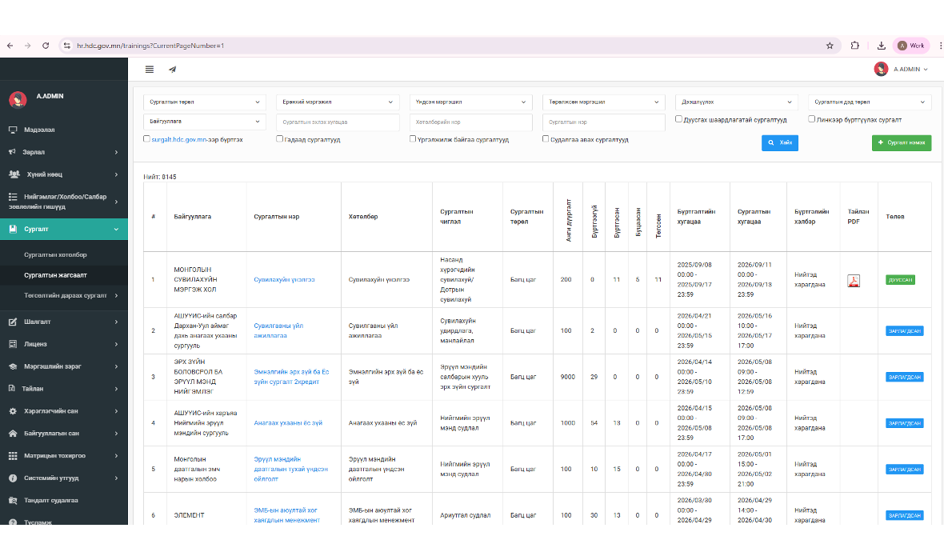
Task: Click the site info icon in address bar
Action: point(67,46)
